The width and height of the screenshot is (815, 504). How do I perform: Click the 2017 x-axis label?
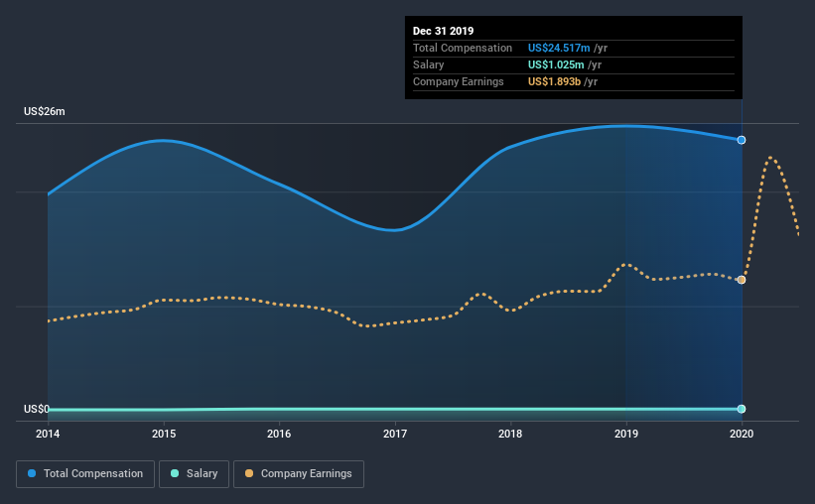click(x=395, y=434)
